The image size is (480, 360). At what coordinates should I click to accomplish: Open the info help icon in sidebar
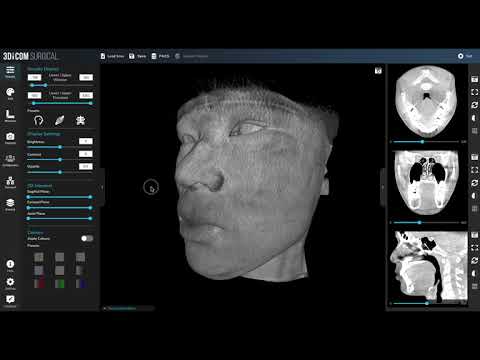[10, 265]
